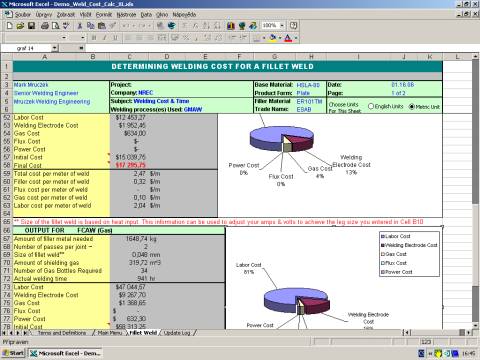480x360 pixels.
Task: Click Merge and Center icon
Action: point(161,38)
